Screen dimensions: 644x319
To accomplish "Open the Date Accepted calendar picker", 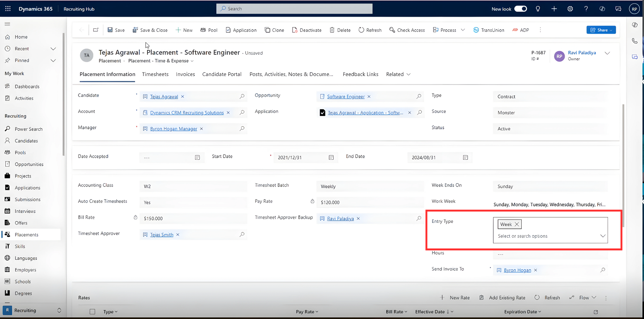I will click(197, 157).
